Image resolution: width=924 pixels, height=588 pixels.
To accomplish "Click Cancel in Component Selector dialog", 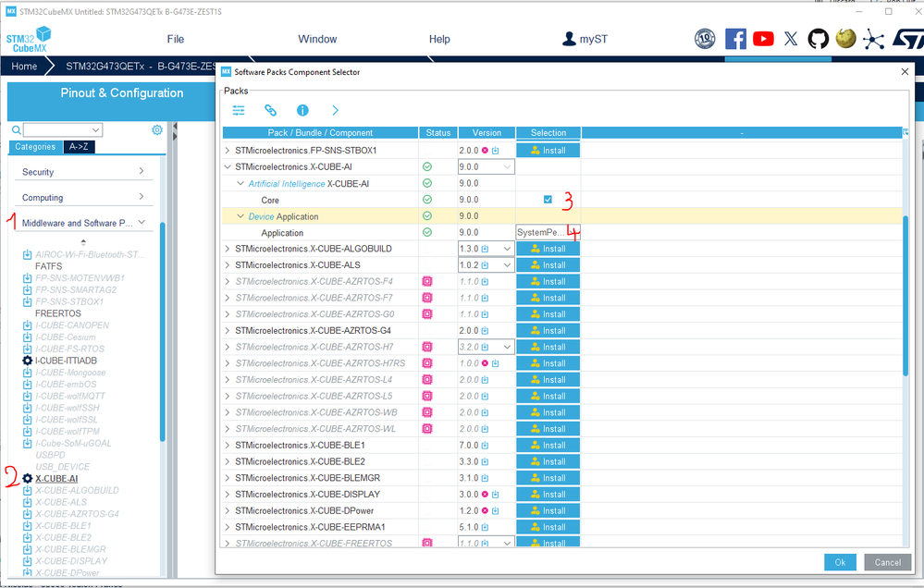I will point(887,562).
